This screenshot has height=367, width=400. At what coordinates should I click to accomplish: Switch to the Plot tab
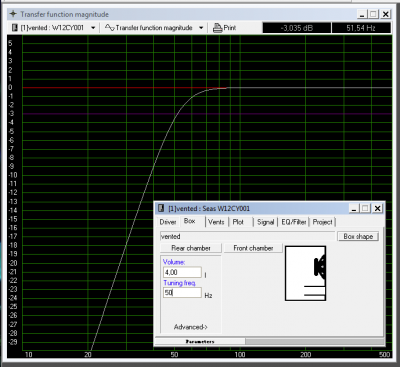pos(238,222)
